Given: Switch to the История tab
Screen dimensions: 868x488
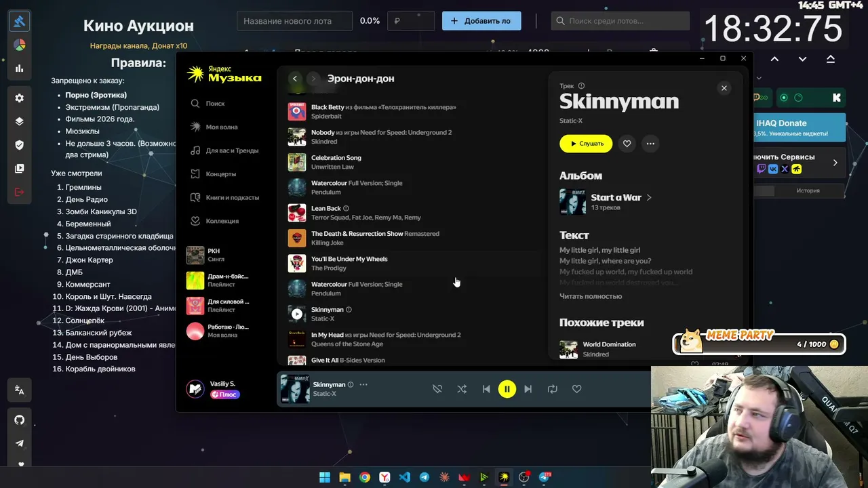Looking at the screenshot, I should point(808,190).
